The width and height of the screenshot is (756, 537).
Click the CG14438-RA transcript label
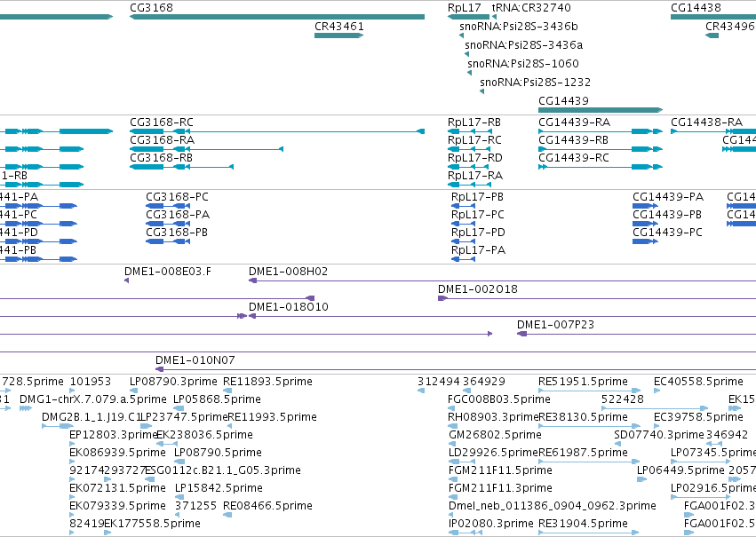[x=706, y=122]
